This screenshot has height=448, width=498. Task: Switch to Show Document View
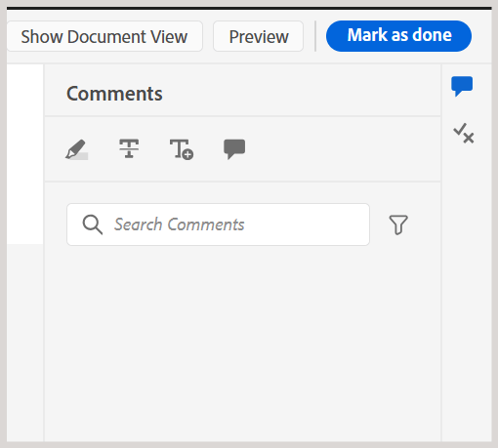(x=104, y=36)
